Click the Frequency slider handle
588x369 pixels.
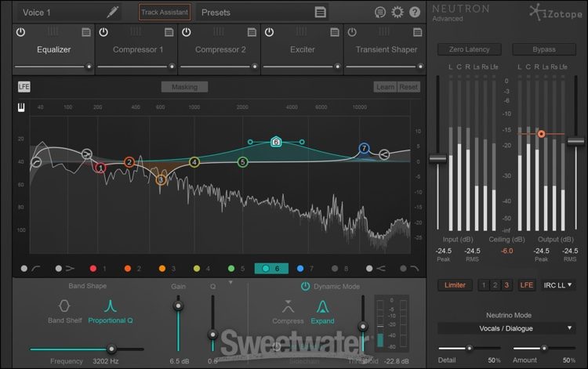pyautogui.click(x=111, y=349)
